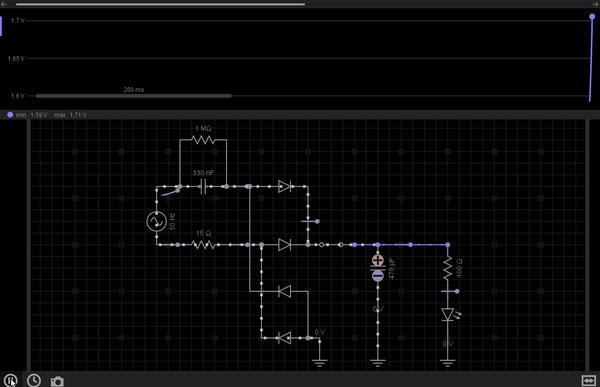Select the ground symbol under the LED
The width and height of the screenshot is (600, 387).
click(x=448, y=362)
